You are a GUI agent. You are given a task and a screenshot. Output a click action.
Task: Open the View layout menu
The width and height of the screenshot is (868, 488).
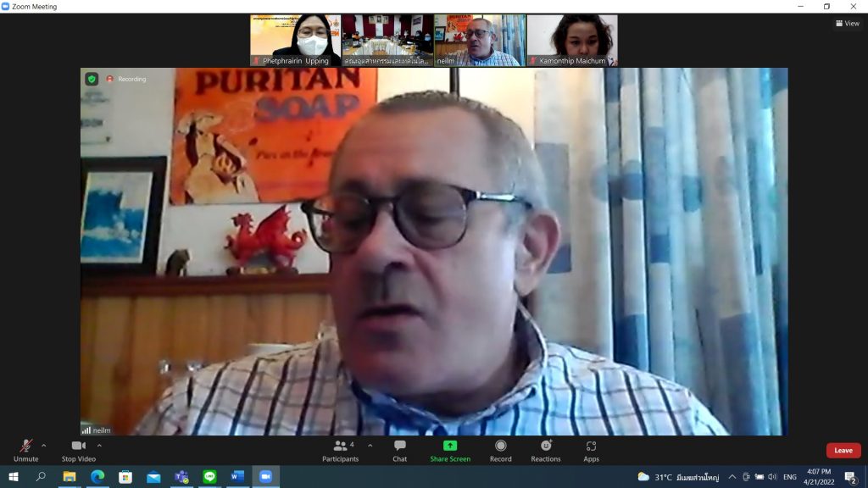click(847, 24)
